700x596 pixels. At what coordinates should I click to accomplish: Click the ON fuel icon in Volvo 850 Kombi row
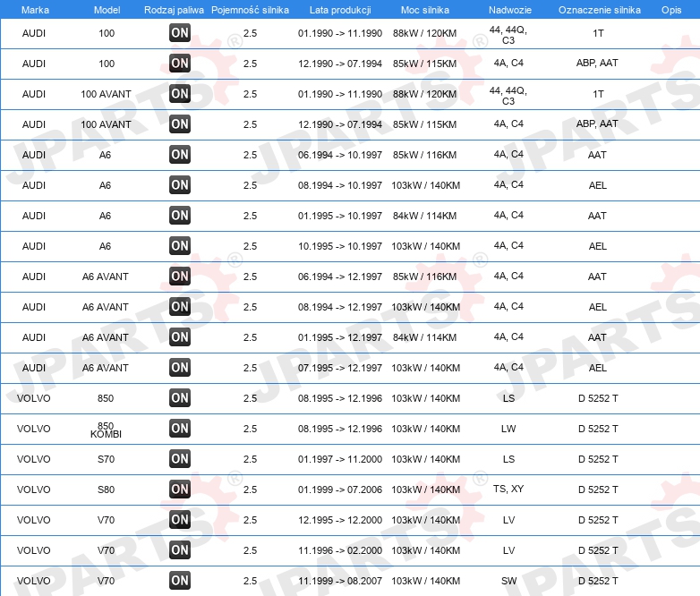[x=180, y=428]
